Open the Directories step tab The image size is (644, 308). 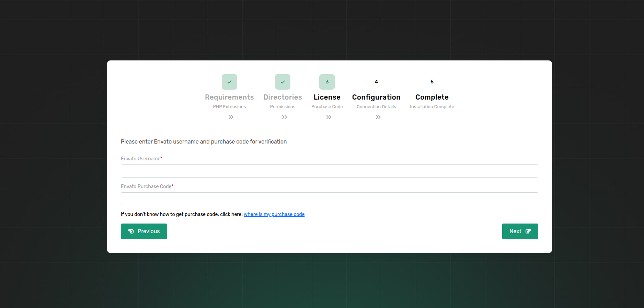click(x=283, y=97)
